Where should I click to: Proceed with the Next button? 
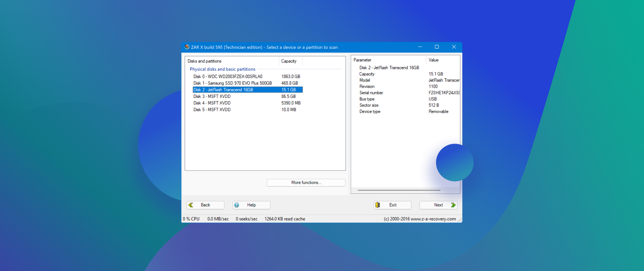439,205
